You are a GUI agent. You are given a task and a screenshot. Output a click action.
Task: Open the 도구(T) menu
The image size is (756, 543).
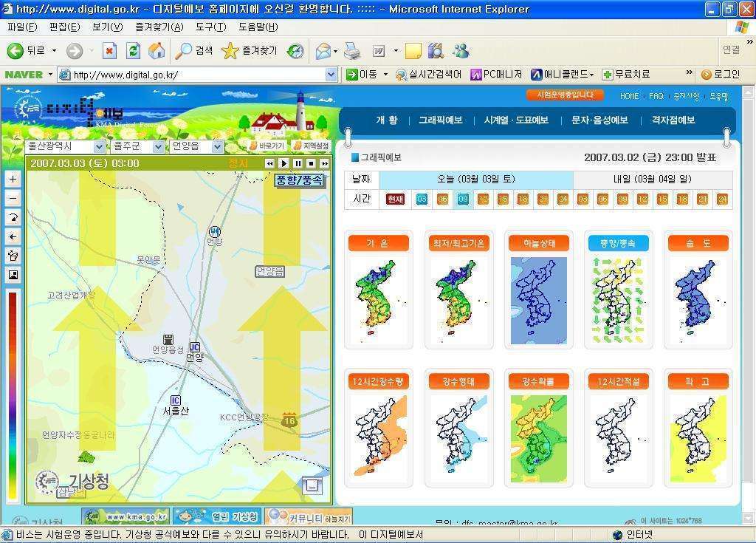(x=210, y=27)
